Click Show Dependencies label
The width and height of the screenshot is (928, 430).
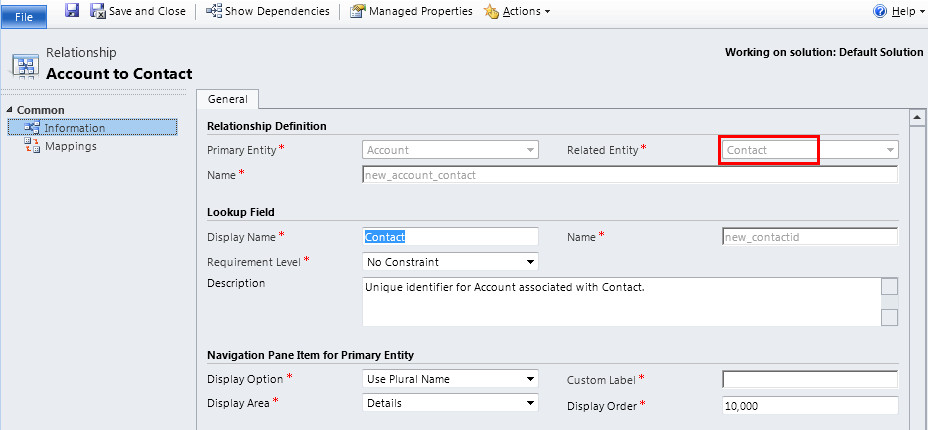click(x=277, y=11)
